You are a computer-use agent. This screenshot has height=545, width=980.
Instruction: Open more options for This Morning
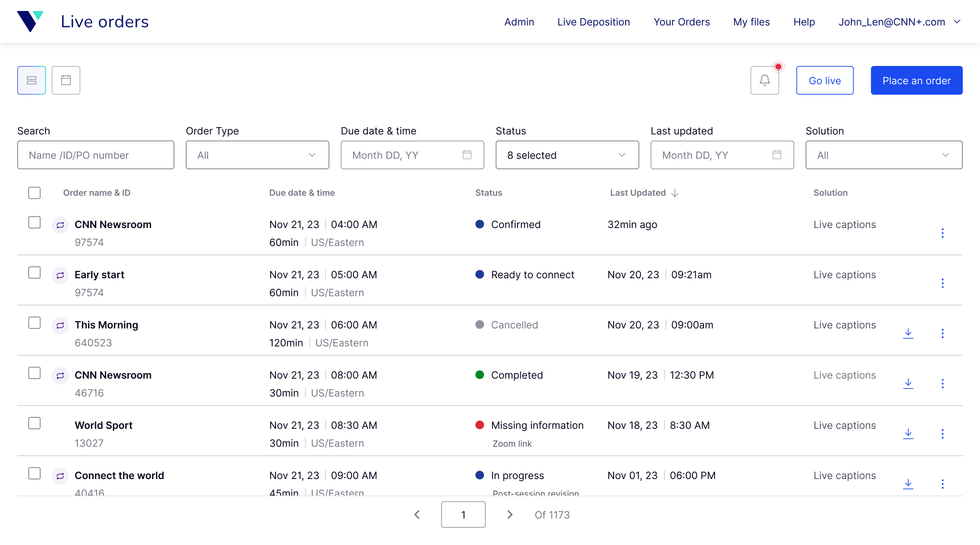pyautogui.click(x=942, y=334)
